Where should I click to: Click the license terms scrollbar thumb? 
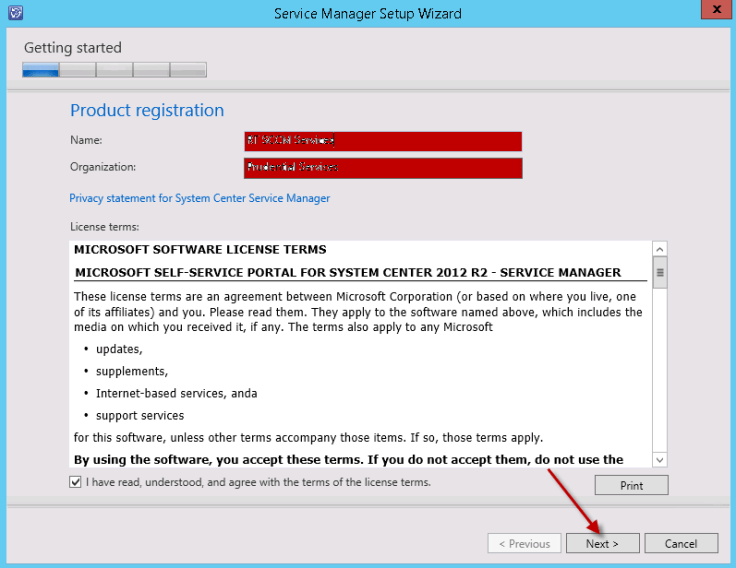click(660, 272)
